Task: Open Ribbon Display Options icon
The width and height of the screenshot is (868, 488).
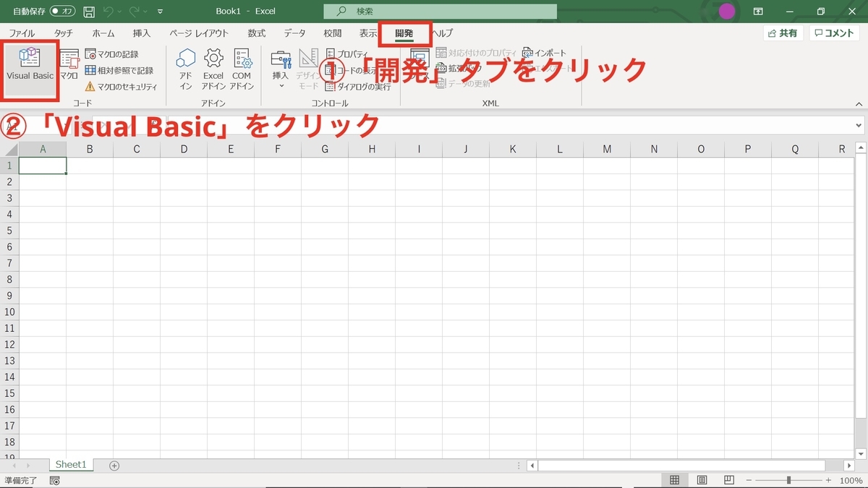Action: [x=758, y=12]
